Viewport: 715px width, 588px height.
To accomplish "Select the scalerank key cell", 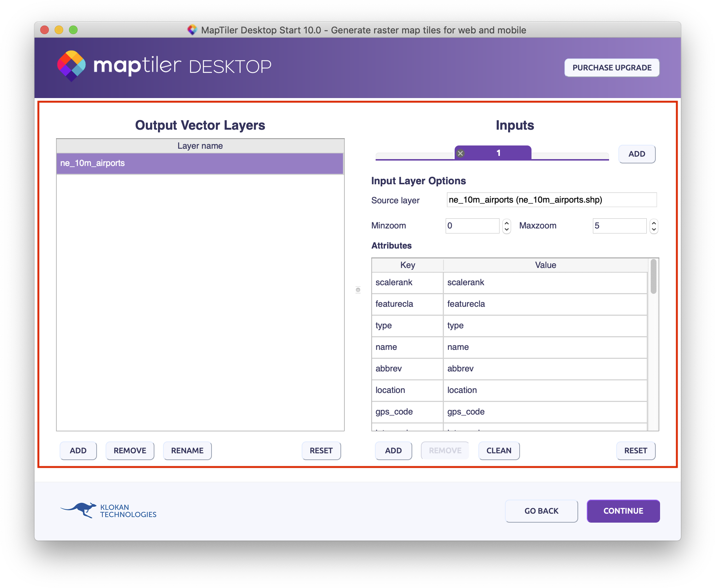I will click(408, 283).
